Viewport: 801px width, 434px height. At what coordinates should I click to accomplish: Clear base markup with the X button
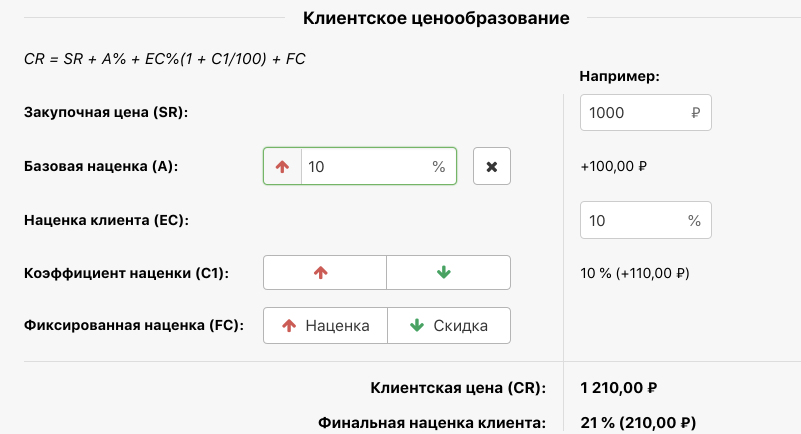pos(491,167)
